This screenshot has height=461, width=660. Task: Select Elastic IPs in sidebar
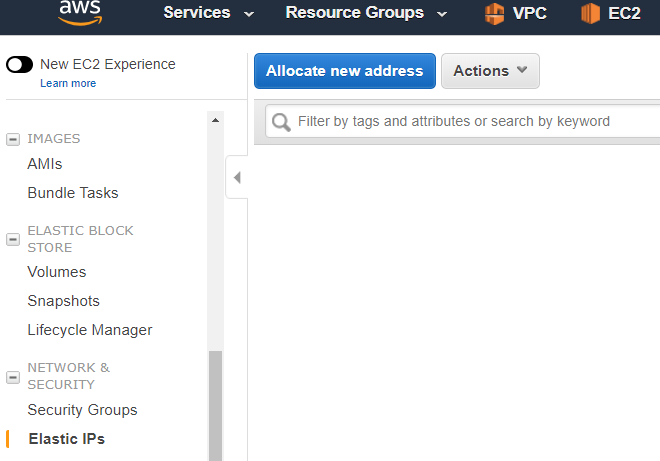[67, 439]
